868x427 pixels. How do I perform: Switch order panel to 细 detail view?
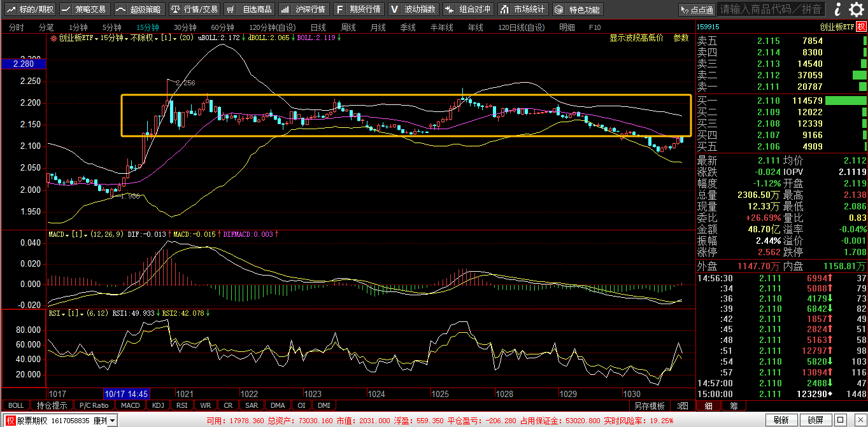pos(708,405)
